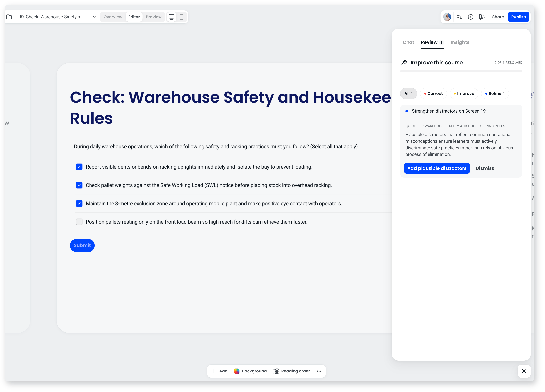Publish the course
The width and height of the screenshot is (545, 392).
coord(518,17)
